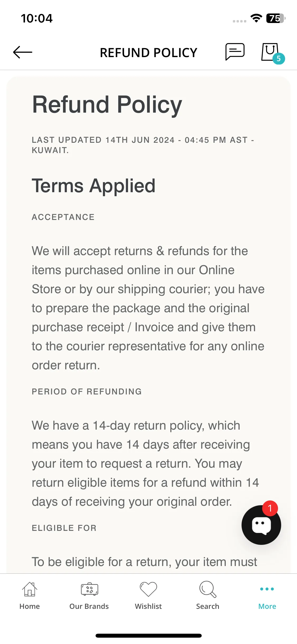Open the shopping bag cart icon
Screen dimensions: 297x644
coord(270,52)
